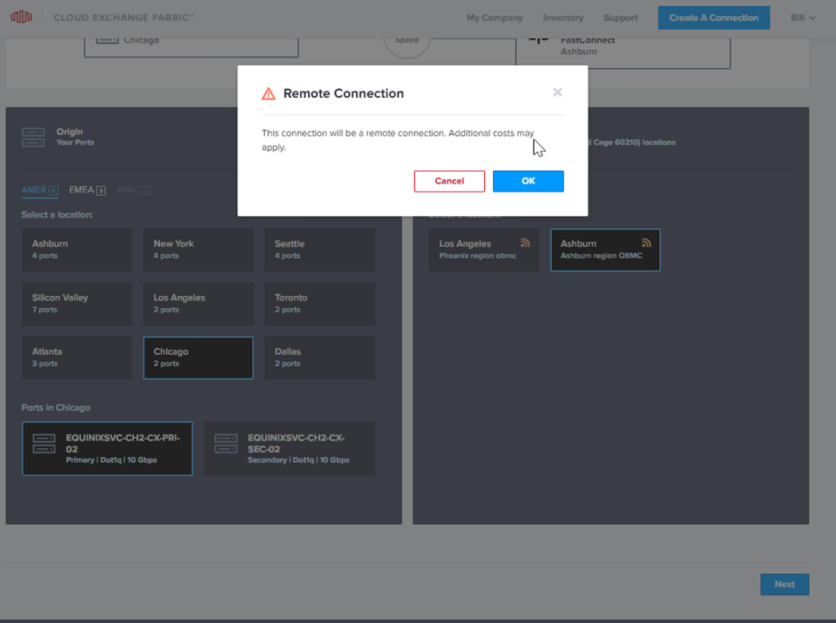Click the Next button
Image resolution: width=836 pixels, height=623 pixels.
(x=784, y=585)
